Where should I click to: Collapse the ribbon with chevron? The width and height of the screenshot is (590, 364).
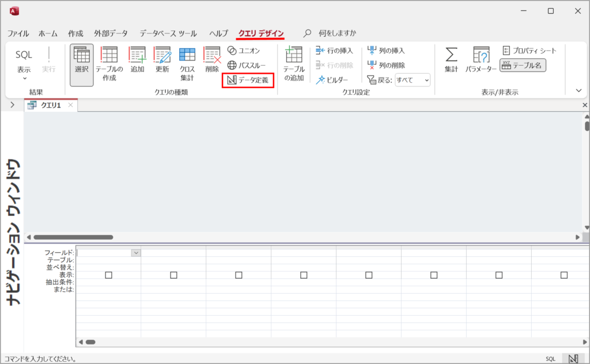pyautogui.click(x=578, y=90)
